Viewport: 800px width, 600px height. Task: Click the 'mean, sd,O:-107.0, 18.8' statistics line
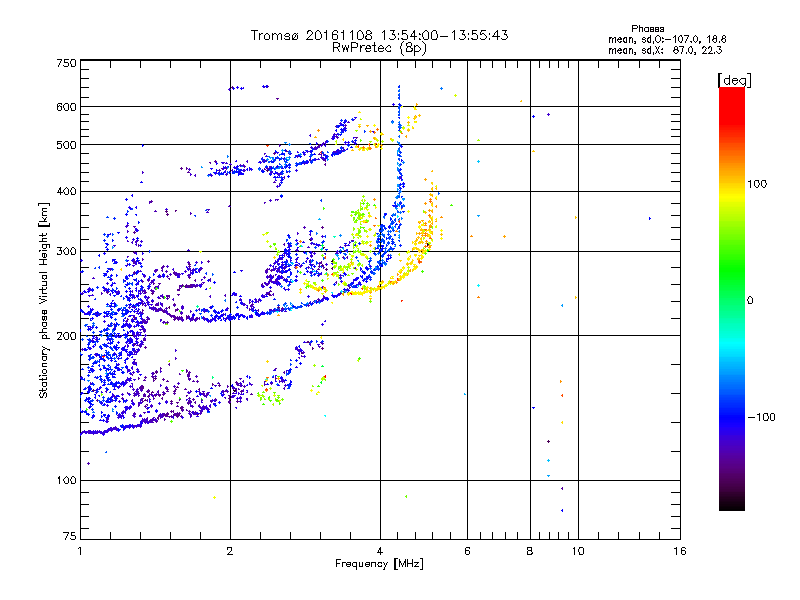pos(667,39)
